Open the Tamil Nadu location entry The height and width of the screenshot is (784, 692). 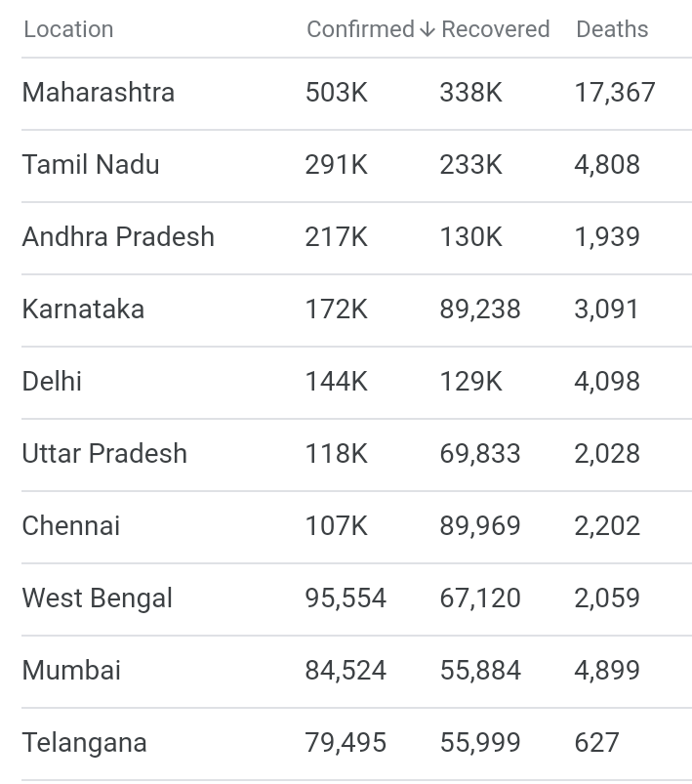tap(91, 165)
